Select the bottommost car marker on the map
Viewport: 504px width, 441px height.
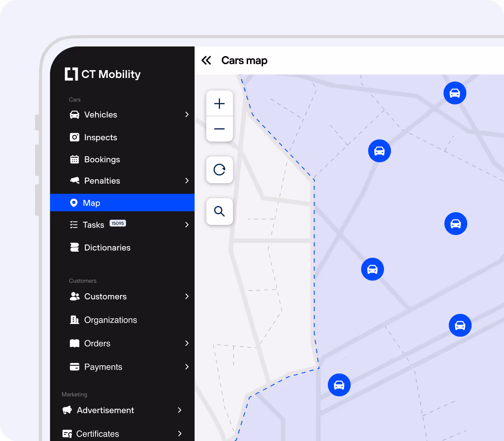[339, 385]
